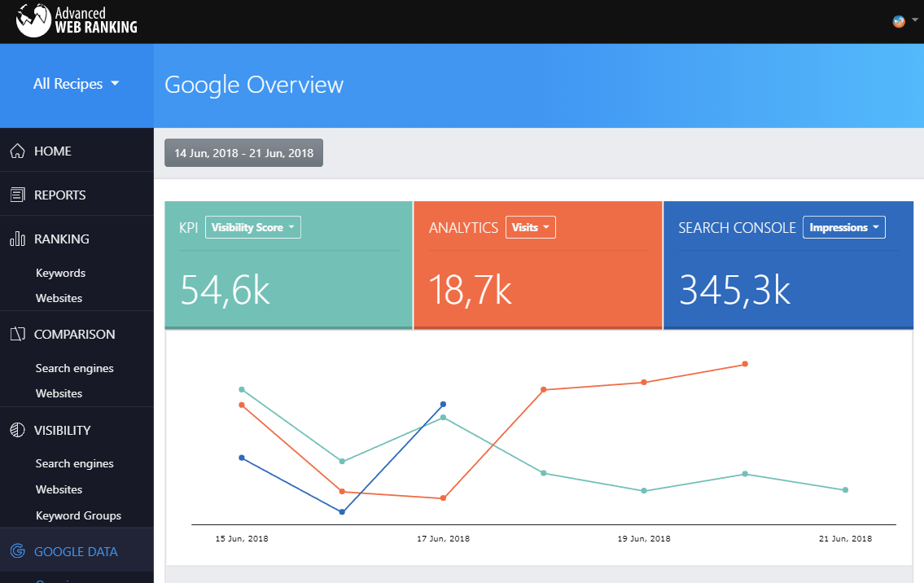The height and width of the screenshot is (583, 924).
Task: Click the Comparison icon in sidebar
Action: pyautogui.click(x=18, y=334)
